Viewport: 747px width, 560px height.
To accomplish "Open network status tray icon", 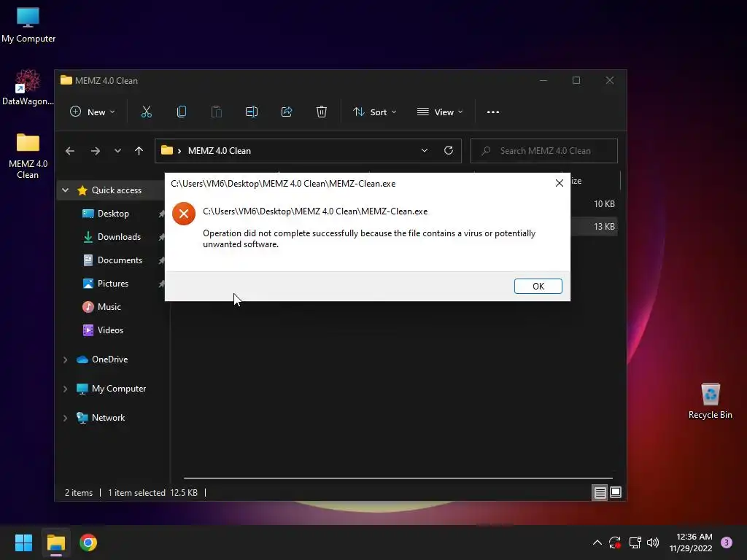I will tap(635, 542).
